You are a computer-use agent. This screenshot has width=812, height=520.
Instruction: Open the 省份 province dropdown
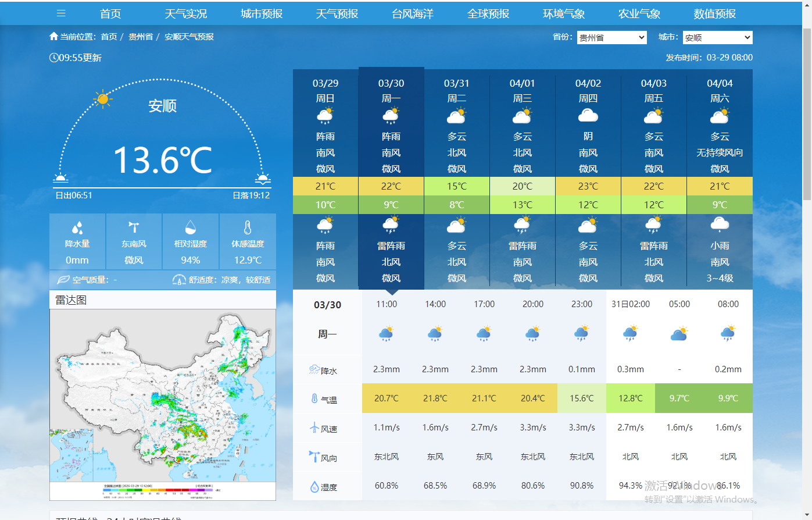[611, 38]
